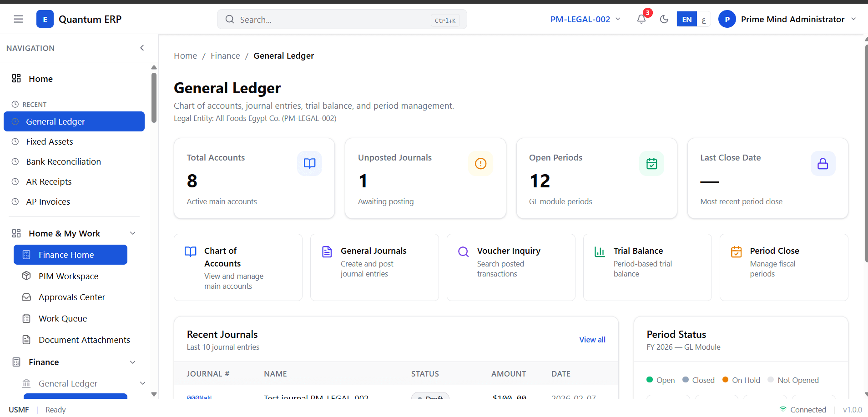This screenshot has width=868, height=417.
Task: Click the Open Periods calendar icon
Action: point(651,163)
